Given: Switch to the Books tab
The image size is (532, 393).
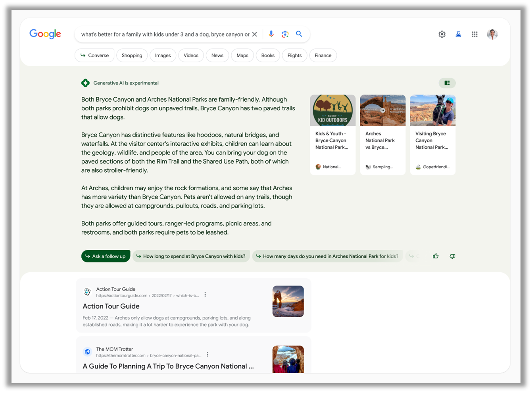Looking at the screenshot, I should [268, 55].
